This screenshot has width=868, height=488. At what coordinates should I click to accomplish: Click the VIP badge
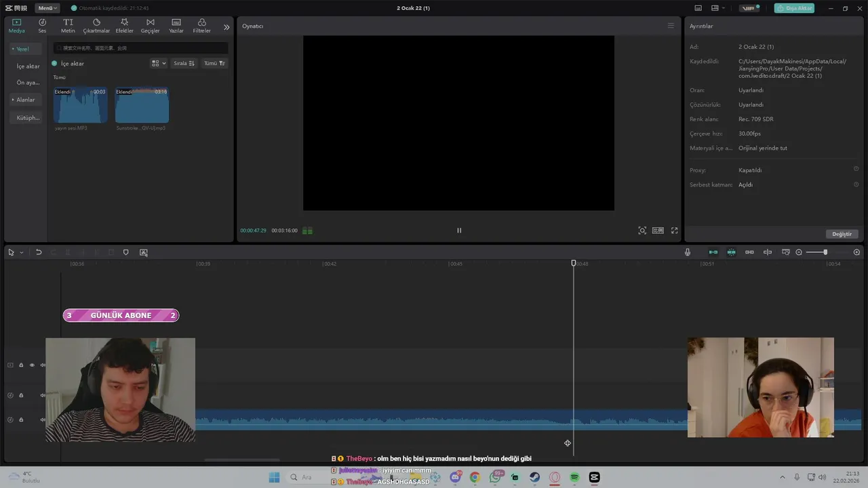pyautogui.click(x=749, y=8)
